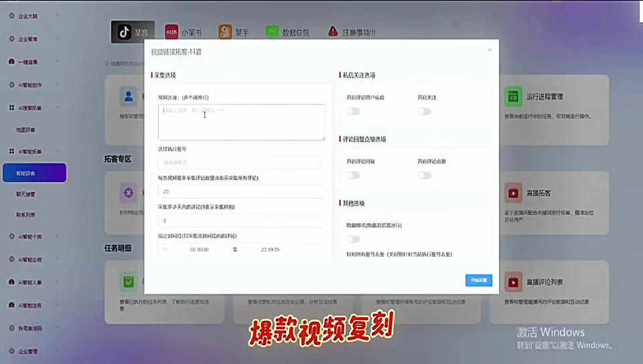Image resolution: width=643 pixels, height=364 pixels.
Task: Expand 企业智库 using its chevron
Action: [57, 39]
